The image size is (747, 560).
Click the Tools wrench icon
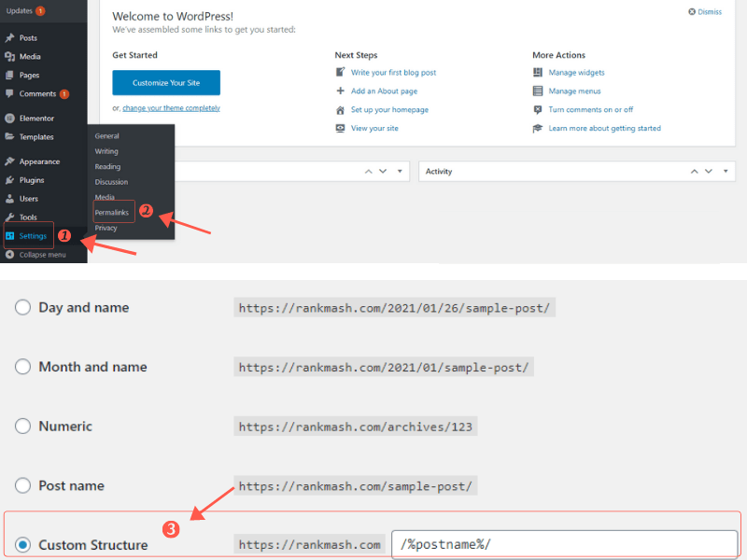pos(9,217)
